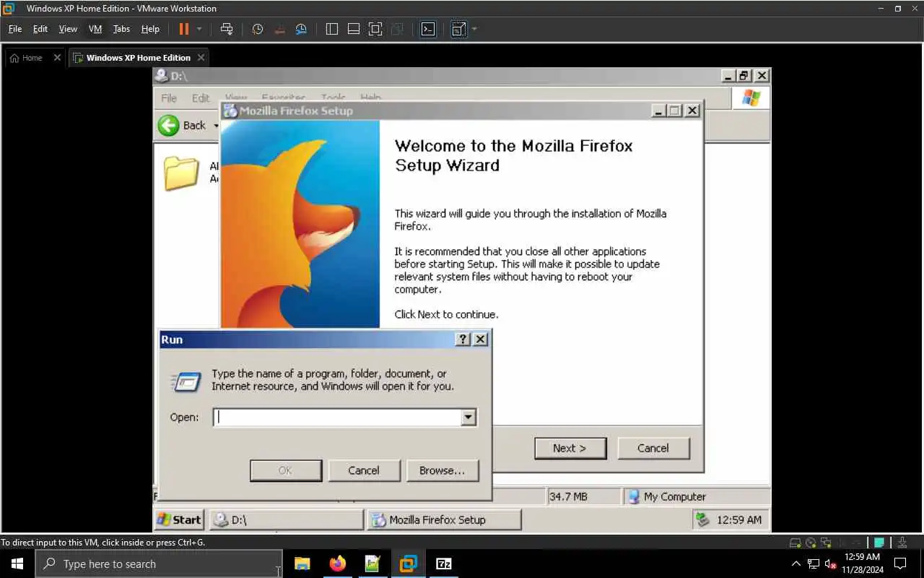
Task: Click the Unity mode icon
Action: tap(397, 29)
